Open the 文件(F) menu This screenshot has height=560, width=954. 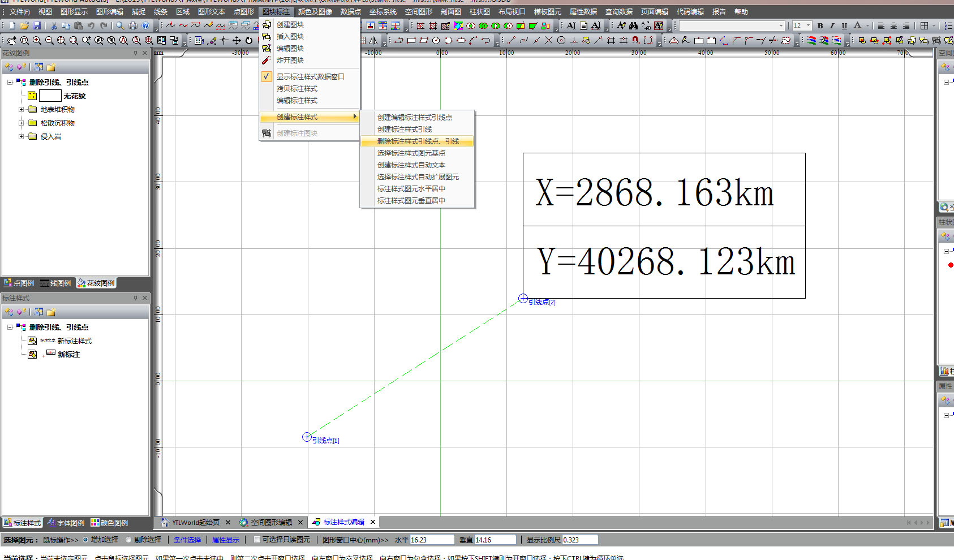click(x=20, y=12)
